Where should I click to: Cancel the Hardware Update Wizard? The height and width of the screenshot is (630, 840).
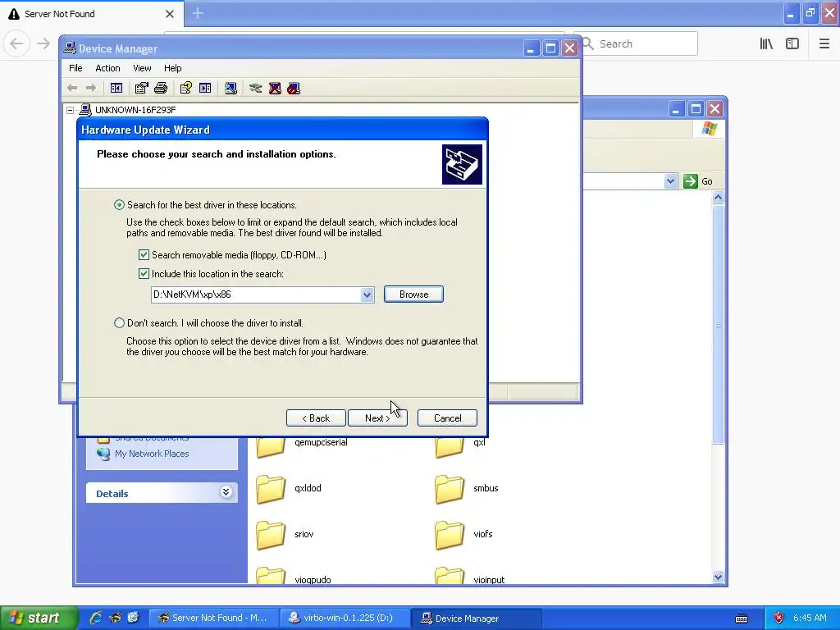(447, 418)
